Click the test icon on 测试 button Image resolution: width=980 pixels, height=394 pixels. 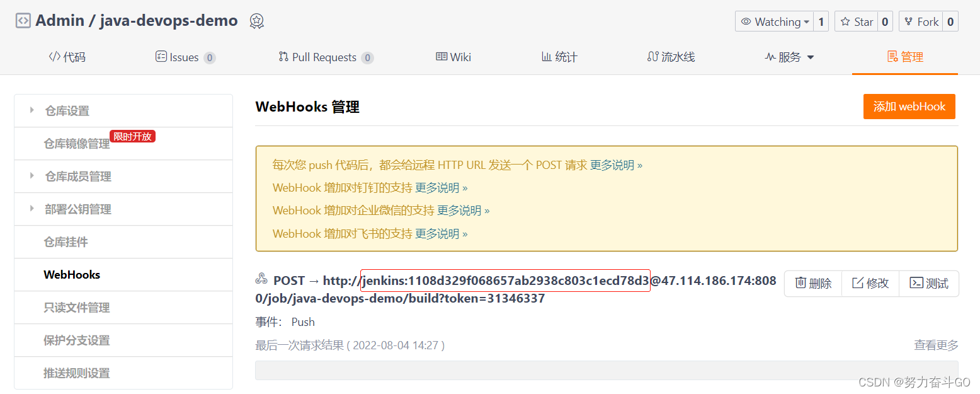click(918, 284)
